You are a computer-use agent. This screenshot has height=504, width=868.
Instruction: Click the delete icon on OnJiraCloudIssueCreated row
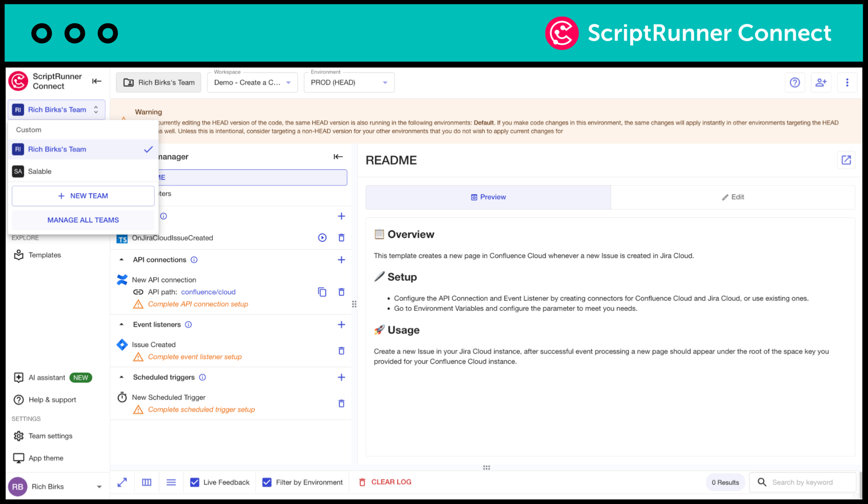coord(341,237)
